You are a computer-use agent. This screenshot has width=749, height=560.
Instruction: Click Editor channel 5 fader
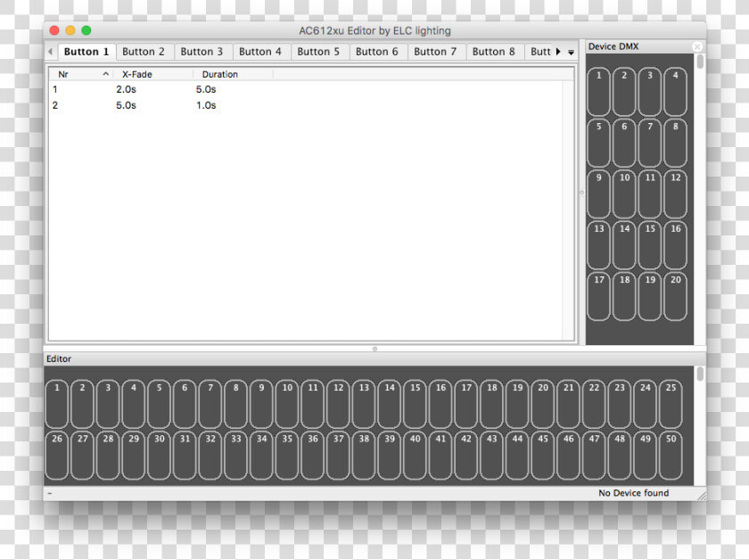click(x=159, y=404)
